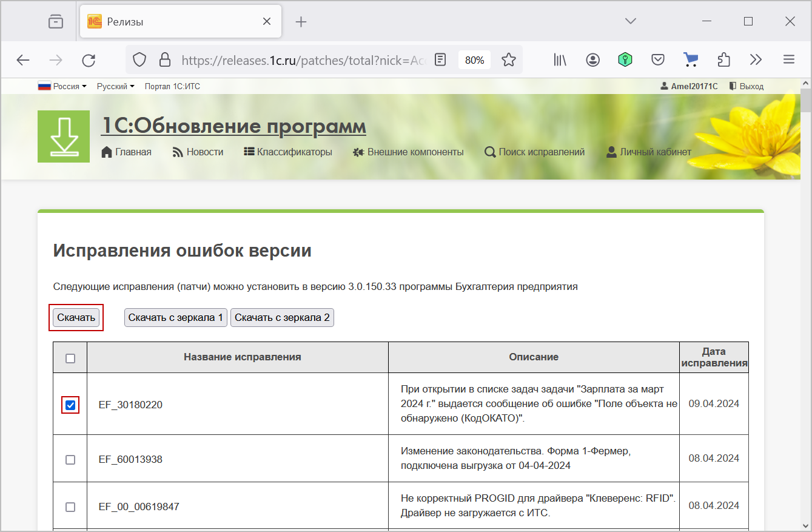The width and height of the screenshot is (812, 532).
Task: Open the Классификаторы menu item
Action: (x=288, y=152)
